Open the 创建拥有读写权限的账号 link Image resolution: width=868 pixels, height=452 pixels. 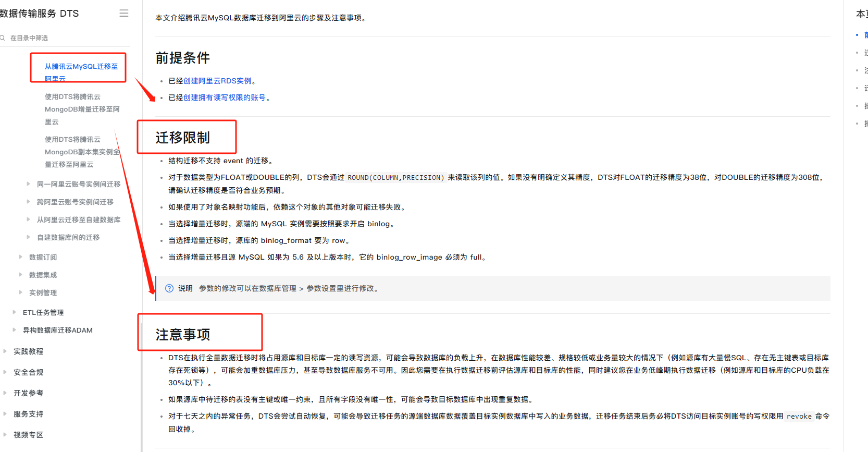pyautogui.click(x=225, y=97)
